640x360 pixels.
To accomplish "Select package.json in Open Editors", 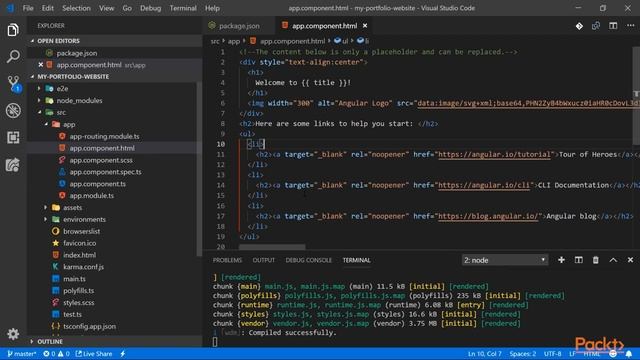I will 77,53.
